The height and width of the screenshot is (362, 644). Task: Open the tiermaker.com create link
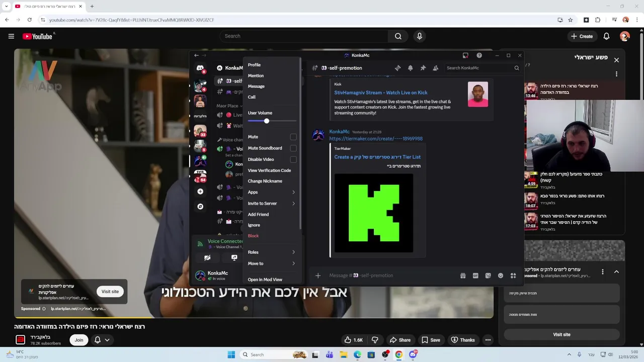tap(376, 139)
